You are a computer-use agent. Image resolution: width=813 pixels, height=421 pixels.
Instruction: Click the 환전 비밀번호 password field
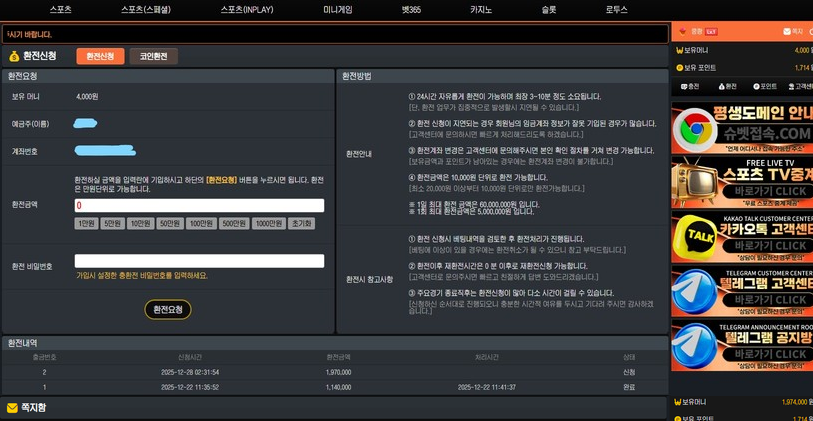click(x=199, y=261)
